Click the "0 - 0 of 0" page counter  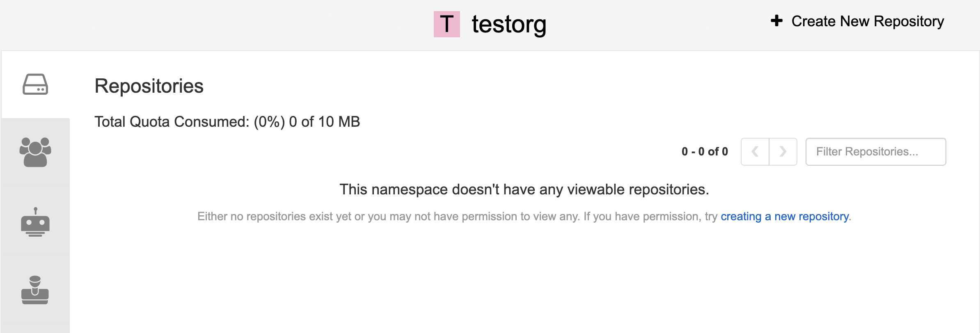click(x=705, y=152)
